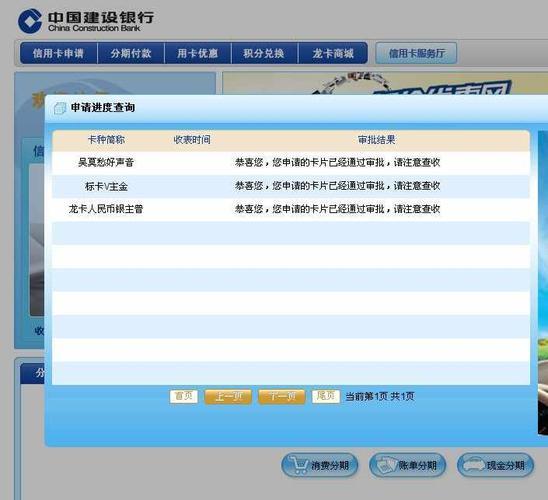
Task: Go to next page with 下一页
Action: pyautogui.click(x=282, y=397)
